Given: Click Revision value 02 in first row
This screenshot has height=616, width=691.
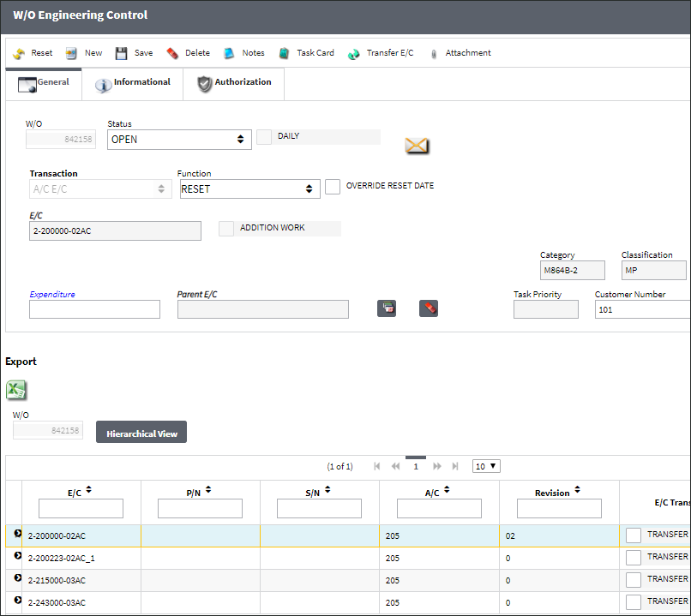Looking at the screenshot, I should [x=510, y=535].
